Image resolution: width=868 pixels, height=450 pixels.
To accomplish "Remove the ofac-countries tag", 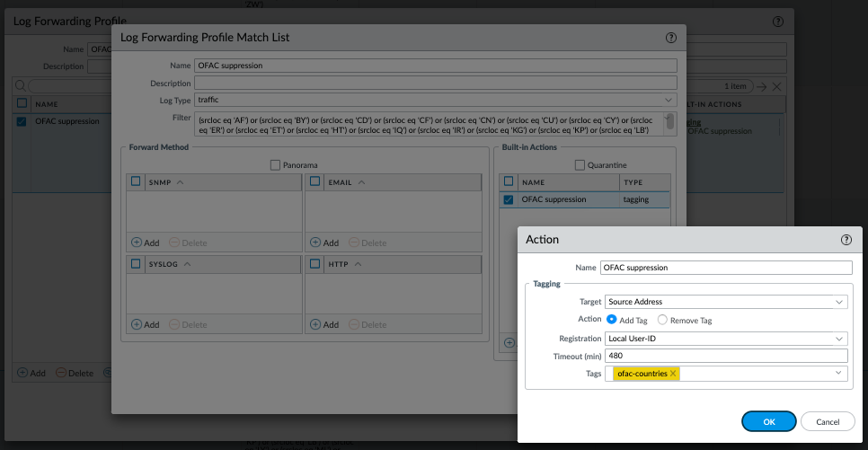I will click(673, 374).
